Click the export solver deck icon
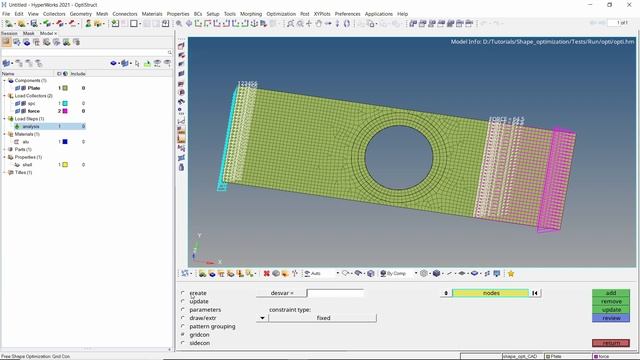Screen dimensions: 640x360 [60, 24]
